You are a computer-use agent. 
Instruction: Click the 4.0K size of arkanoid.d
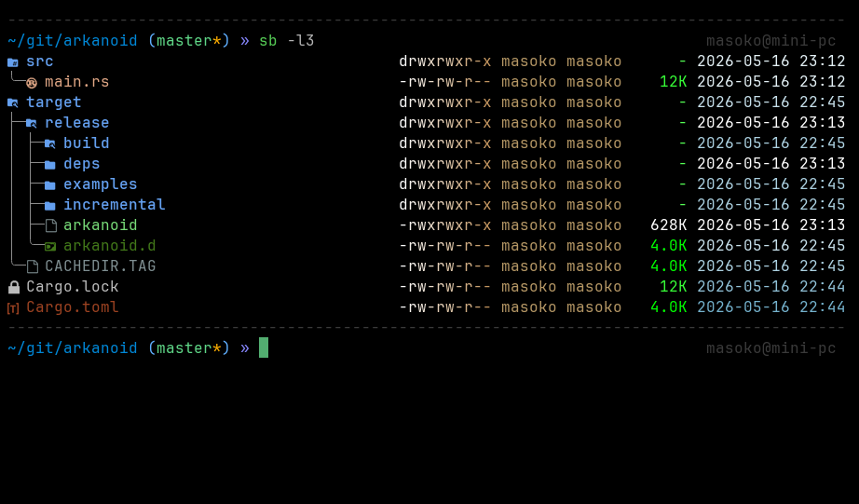pos(668,245)
